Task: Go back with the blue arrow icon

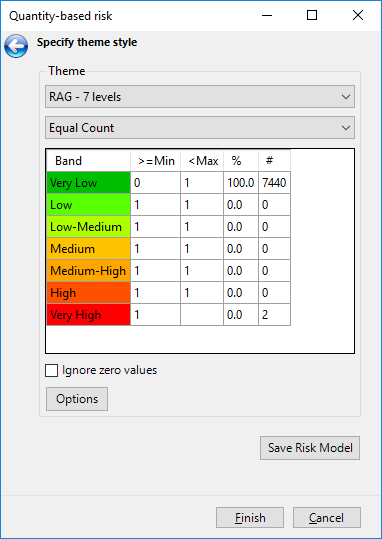Action: coord(16,46)
